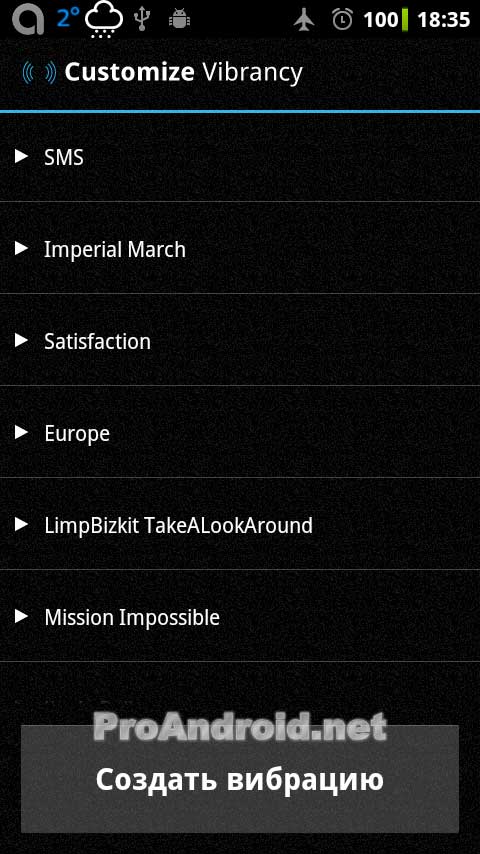Expand the SMS play triangle
This screenshot has height=854, width=480.
click(x=21, y=157)
